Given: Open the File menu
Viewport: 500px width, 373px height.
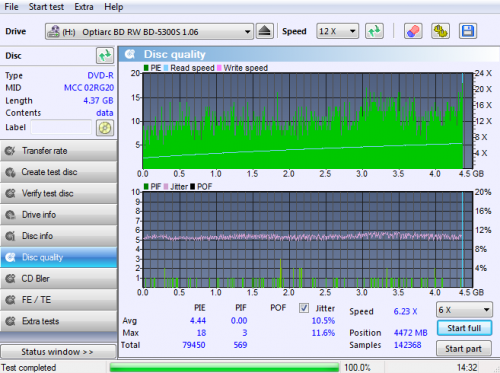Looking at the screenshot, I should tap(11, 7).
